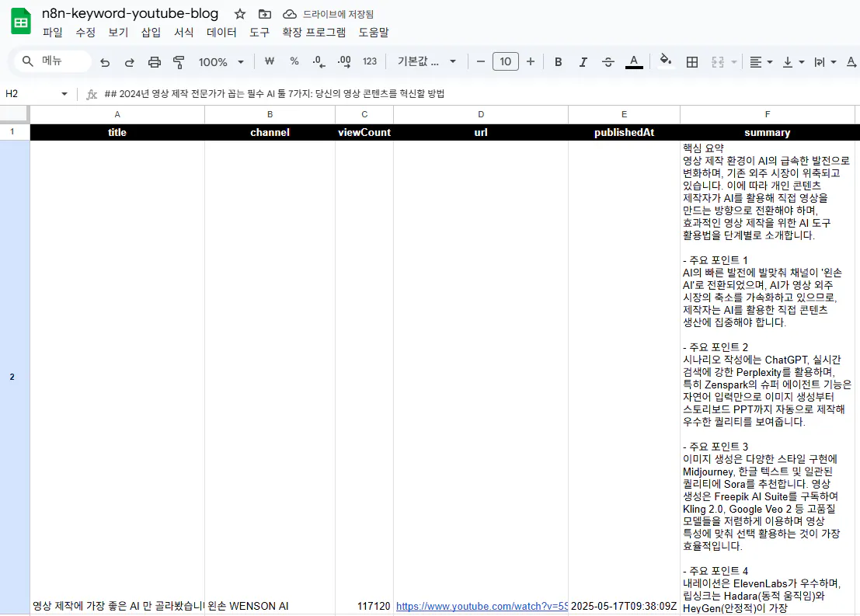Screen dimensions: 860x616
Task: Open the borders tool
Action: 692,62
